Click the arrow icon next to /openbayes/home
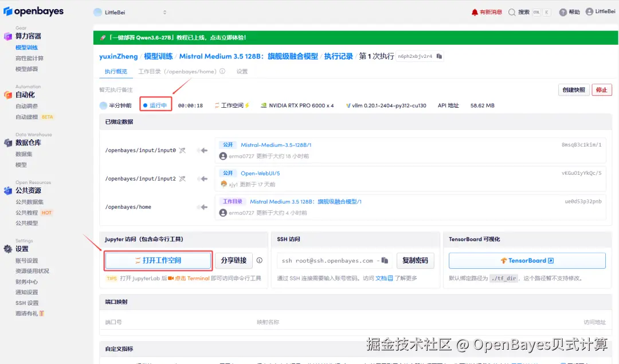 (x=203, y=207)
